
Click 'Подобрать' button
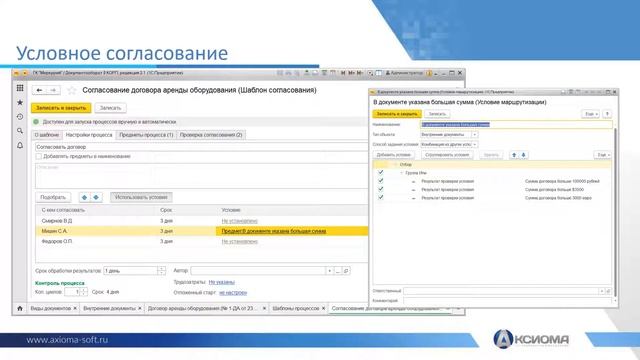coord(53,198)
